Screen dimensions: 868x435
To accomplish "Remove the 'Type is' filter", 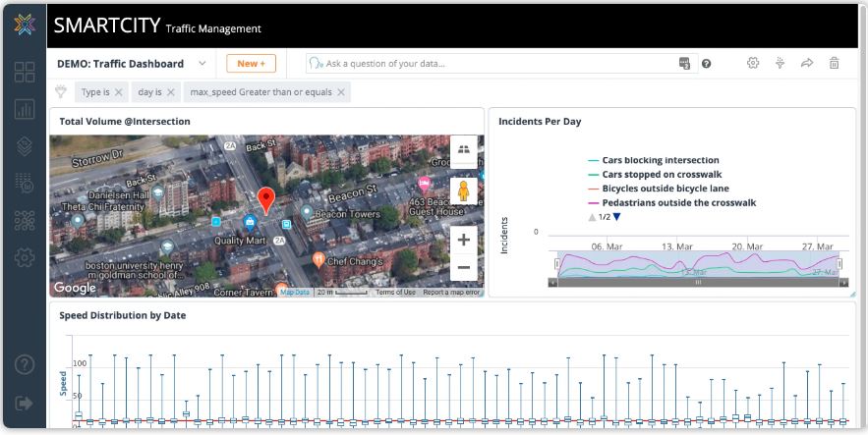I will [x=118, y=92].
